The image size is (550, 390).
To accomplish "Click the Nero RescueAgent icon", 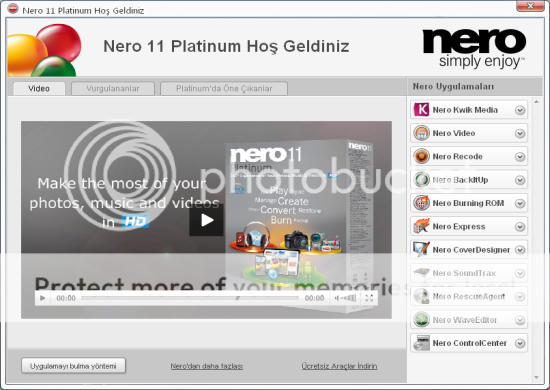I will tap(421, 296).
